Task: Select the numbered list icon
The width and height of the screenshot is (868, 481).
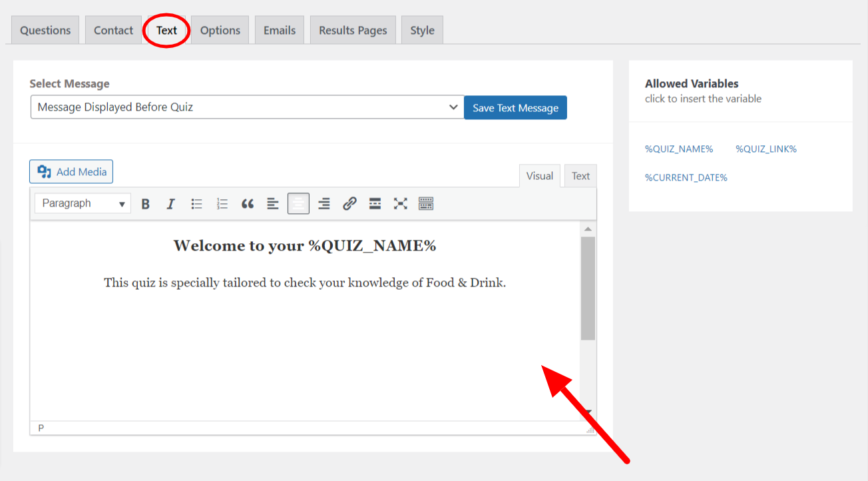Action: coord(222,203)
